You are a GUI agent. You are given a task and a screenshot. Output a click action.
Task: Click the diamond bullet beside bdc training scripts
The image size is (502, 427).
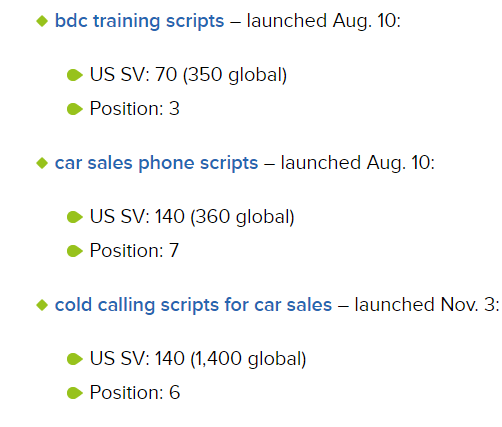point(42,21)
